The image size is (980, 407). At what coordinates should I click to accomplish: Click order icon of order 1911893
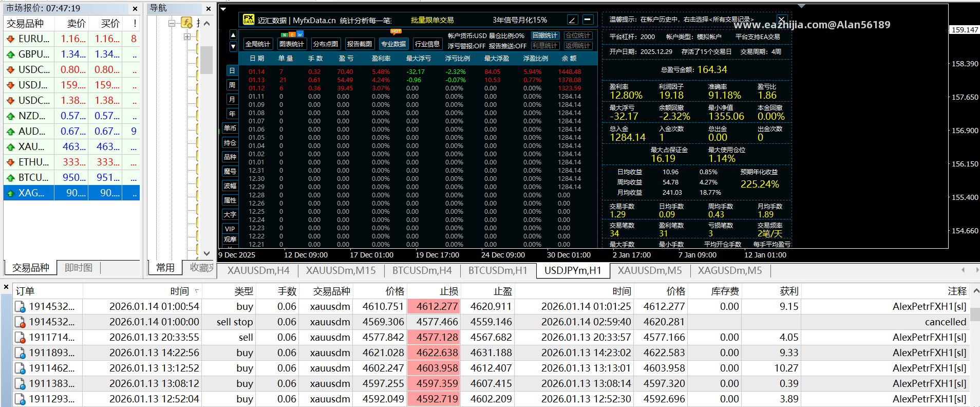coord(20,353)
